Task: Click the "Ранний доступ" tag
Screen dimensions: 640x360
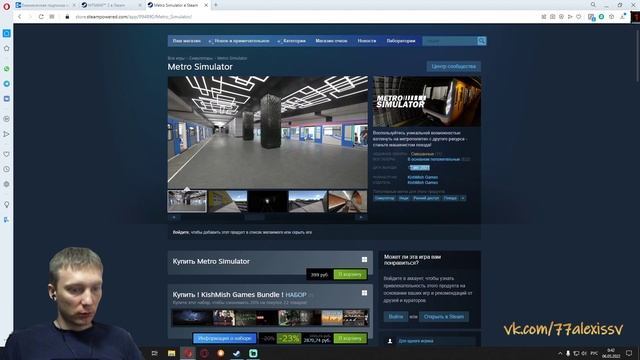Action: (426, 198)
